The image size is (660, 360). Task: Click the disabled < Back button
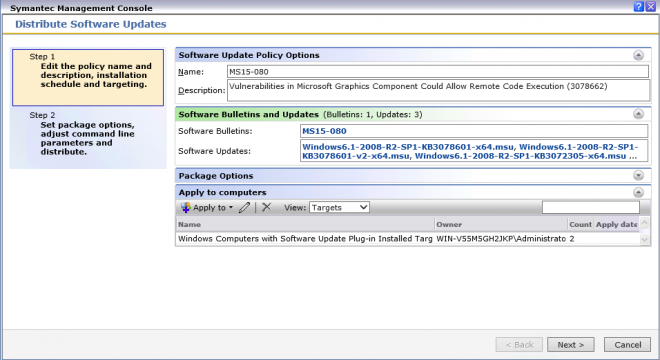(519, 345)
